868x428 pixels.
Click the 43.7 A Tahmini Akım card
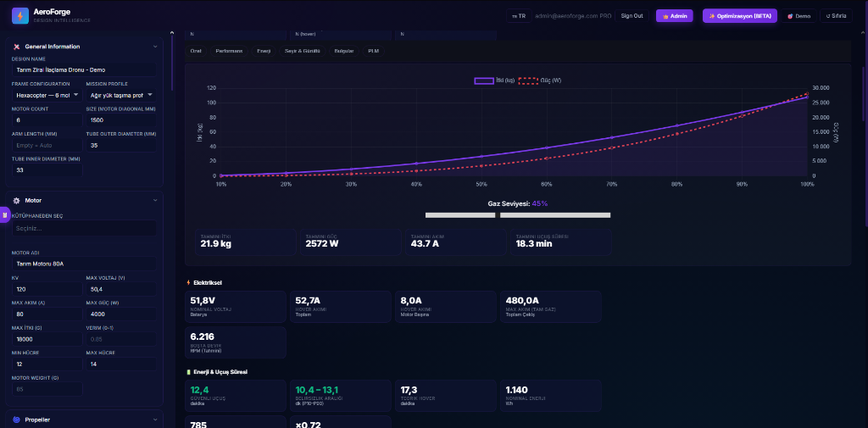point(455,242)
